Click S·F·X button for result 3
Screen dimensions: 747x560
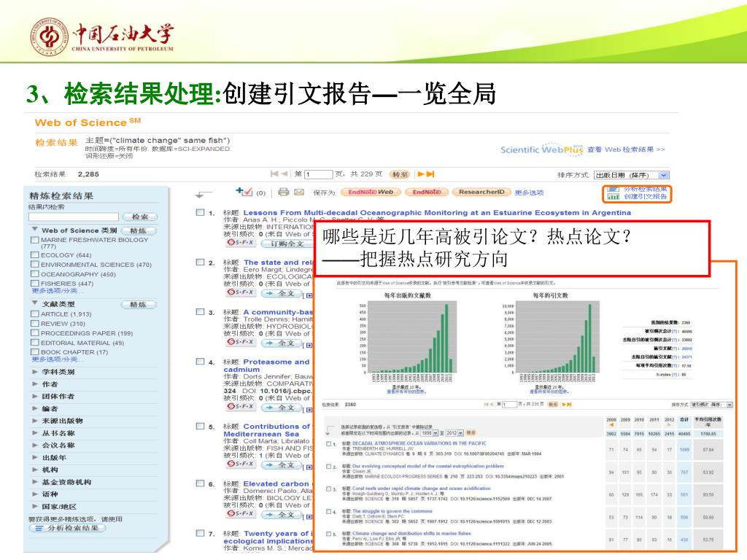[x=241, y=342]
